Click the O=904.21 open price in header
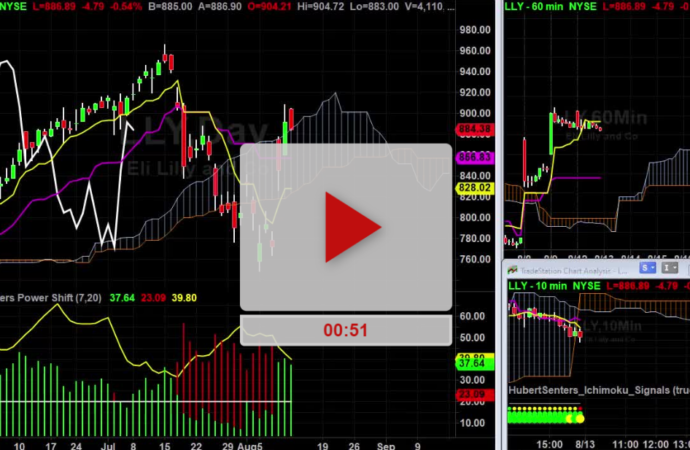This screenshot has width=690, height=450. (x=269, y=7)
